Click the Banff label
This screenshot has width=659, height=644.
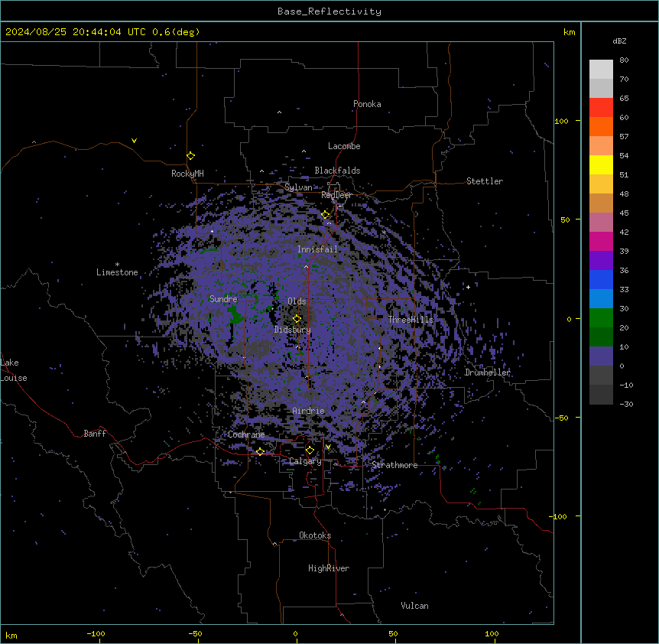coord(95,434)
